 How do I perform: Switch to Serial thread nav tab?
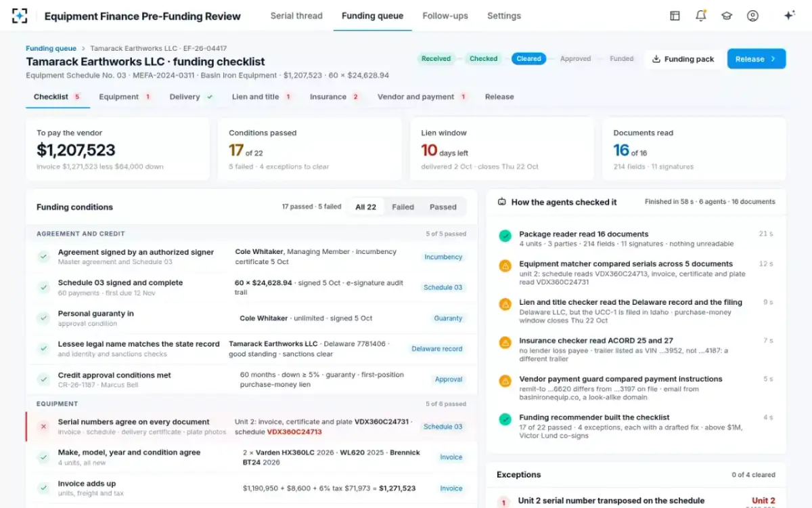click(x=296, y=16)
